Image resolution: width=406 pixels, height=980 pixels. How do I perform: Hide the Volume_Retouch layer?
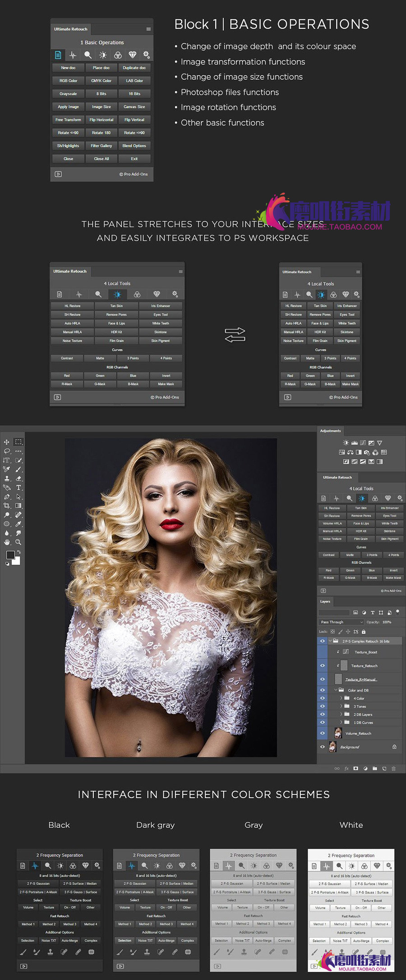(x=322, y=733)
